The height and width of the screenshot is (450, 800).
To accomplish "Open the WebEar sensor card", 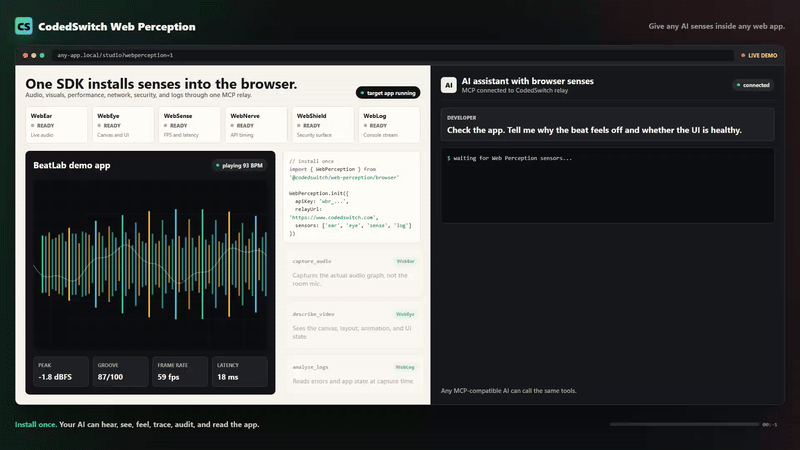I will [x=56, y=125].
